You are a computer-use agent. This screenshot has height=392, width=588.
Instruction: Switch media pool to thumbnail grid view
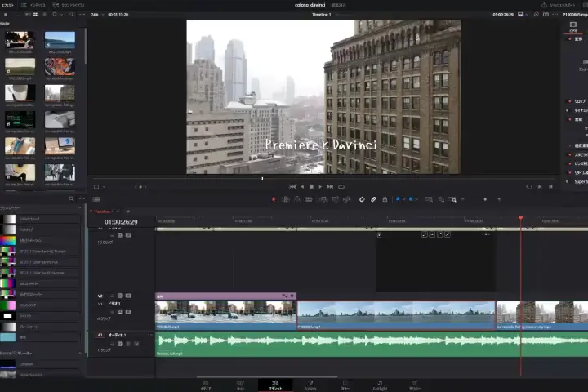[x=36, y=14]
